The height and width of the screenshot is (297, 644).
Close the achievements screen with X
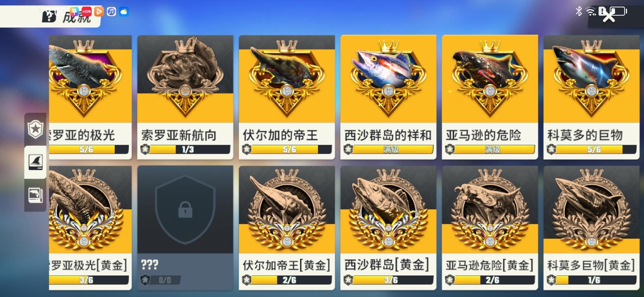coord(609,16)
